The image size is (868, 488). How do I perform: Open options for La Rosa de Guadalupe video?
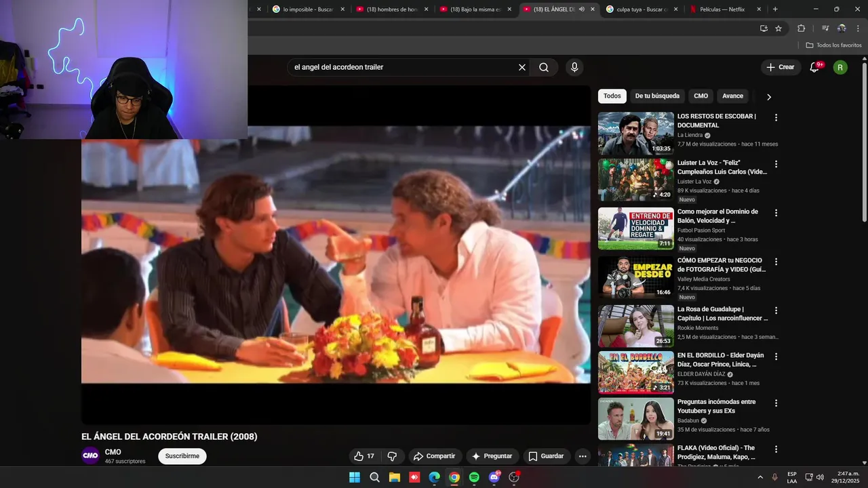(x=776, y=310)
